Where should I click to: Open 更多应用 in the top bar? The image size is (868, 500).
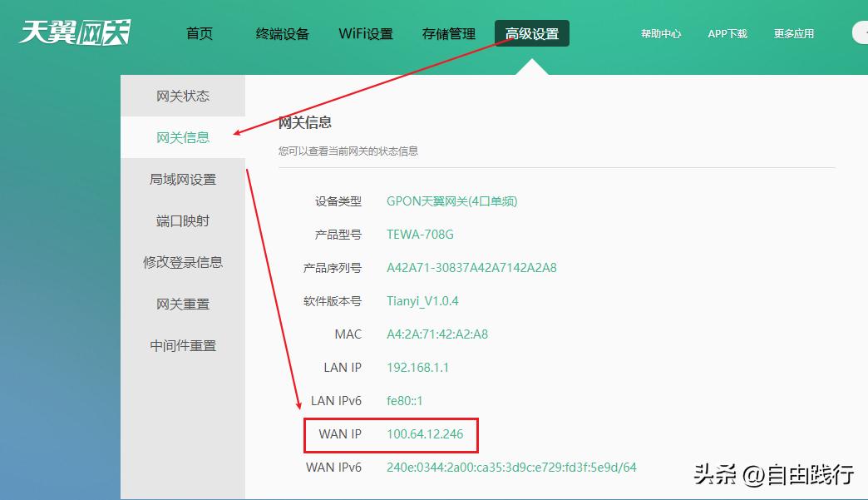tap(794, 33)
